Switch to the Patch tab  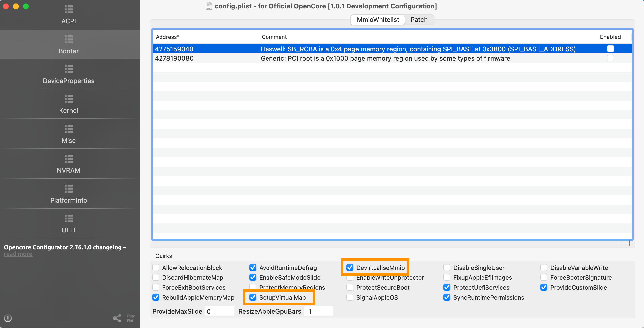tap(419, 20)
